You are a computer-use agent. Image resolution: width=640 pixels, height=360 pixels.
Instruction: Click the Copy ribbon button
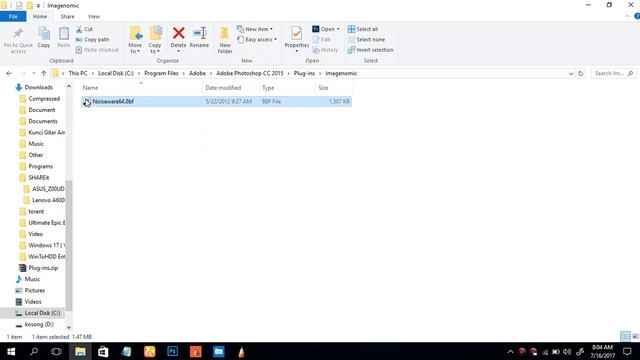point(44,38)
